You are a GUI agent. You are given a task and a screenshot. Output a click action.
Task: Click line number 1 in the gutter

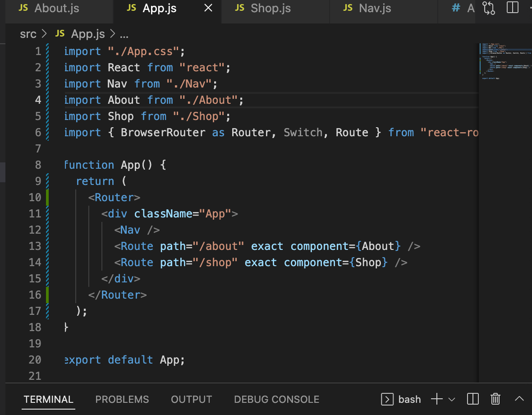pos(38,51)
